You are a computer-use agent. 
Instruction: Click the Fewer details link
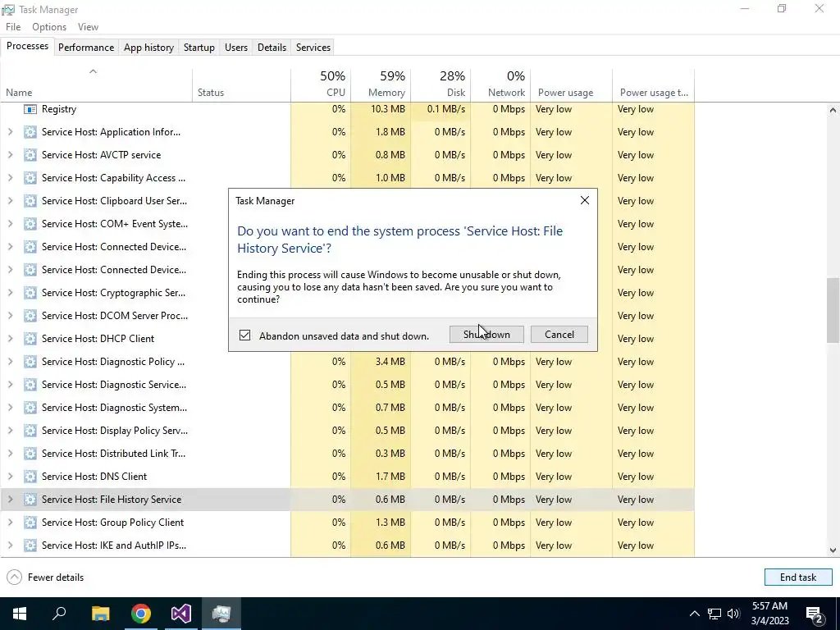[56, 577]
